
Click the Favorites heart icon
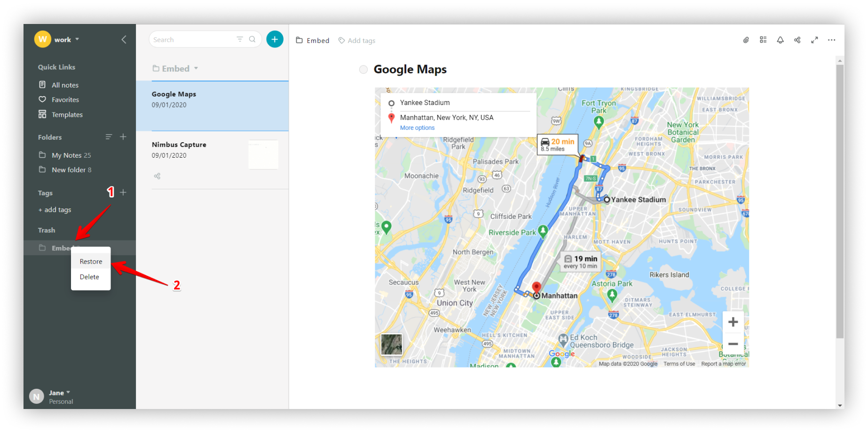click(x=42, y=99)
